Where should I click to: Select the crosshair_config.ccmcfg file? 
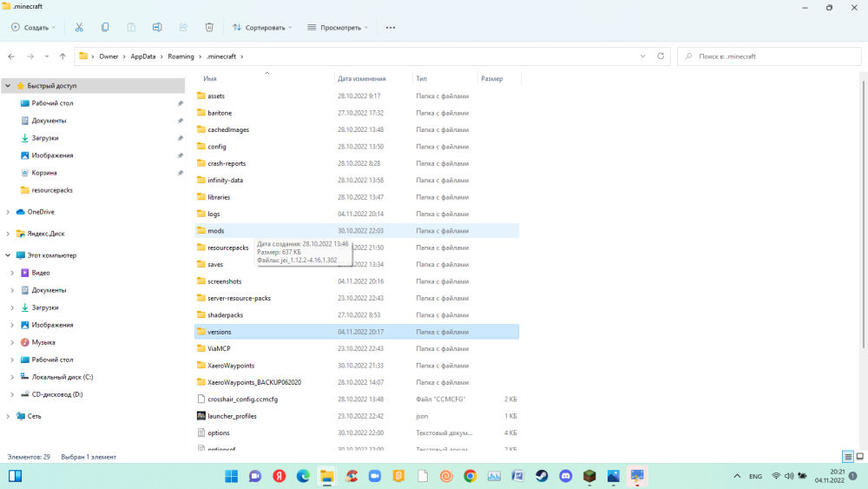point(357,400)
